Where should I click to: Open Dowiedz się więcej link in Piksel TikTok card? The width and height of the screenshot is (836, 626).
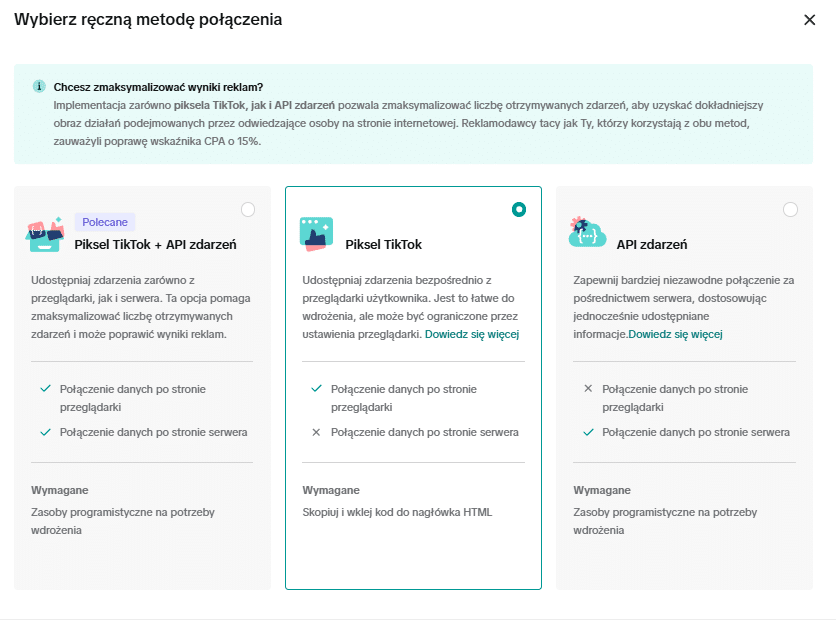point(471,334)
